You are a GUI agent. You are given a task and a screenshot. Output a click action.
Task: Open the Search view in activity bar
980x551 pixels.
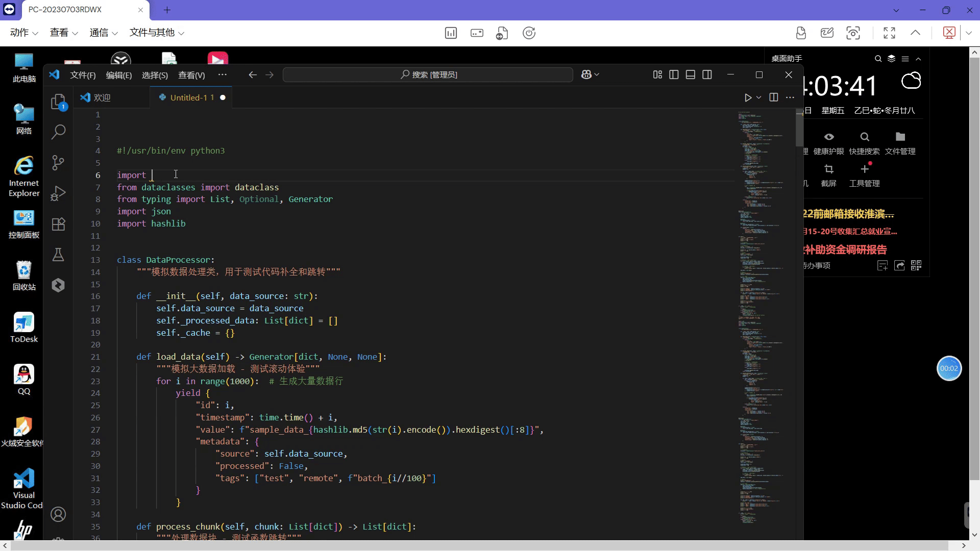tap(58, 132)
